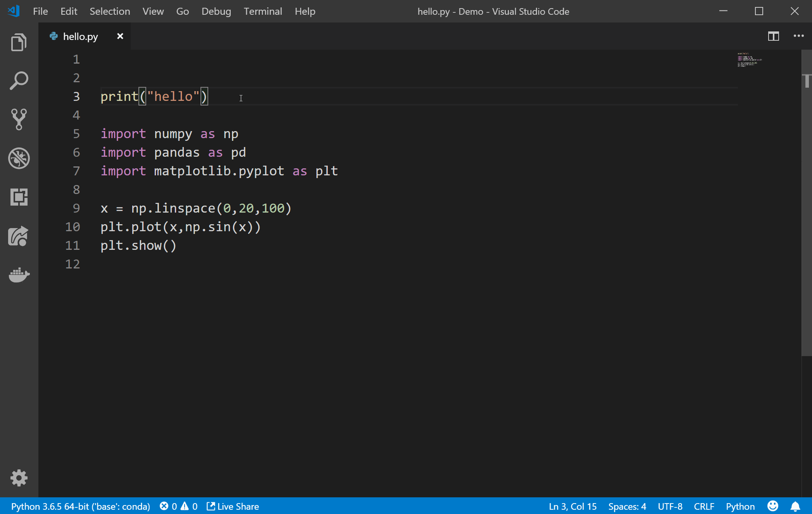
Task: Open the Explorer sidebar
Action: tap(18, 42)
